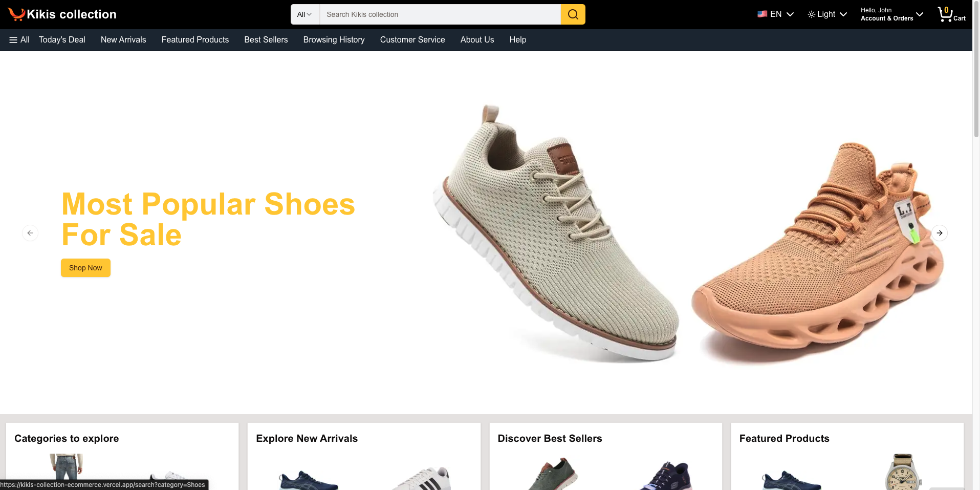Click the Search Kikis collection field
This screenshot has height=490, width=980.
[x=440, y=14]
